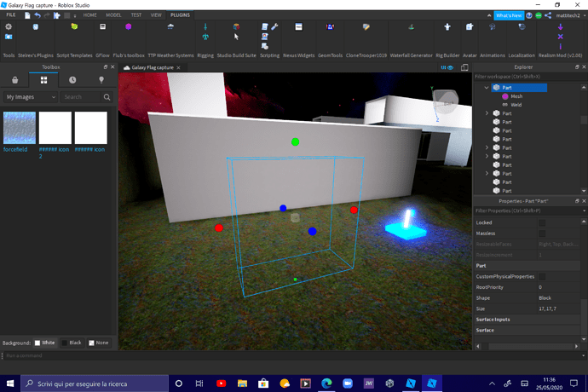Image resolution: width=588 pixels, height=392 pixels.
Task: Open the Toolbox Inventory bag tab
Action: point(15,80)
